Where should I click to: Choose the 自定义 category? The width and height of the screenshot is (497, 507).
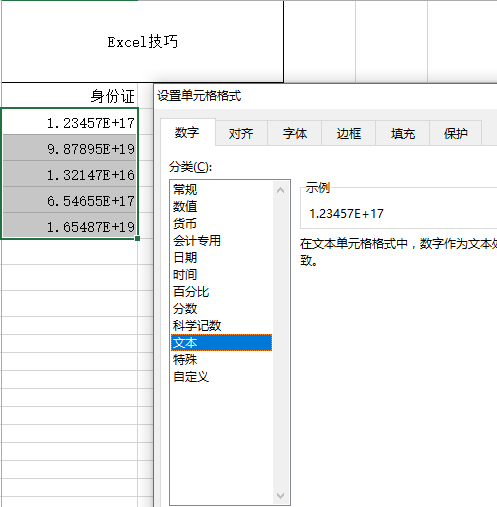tap(221, 377)
